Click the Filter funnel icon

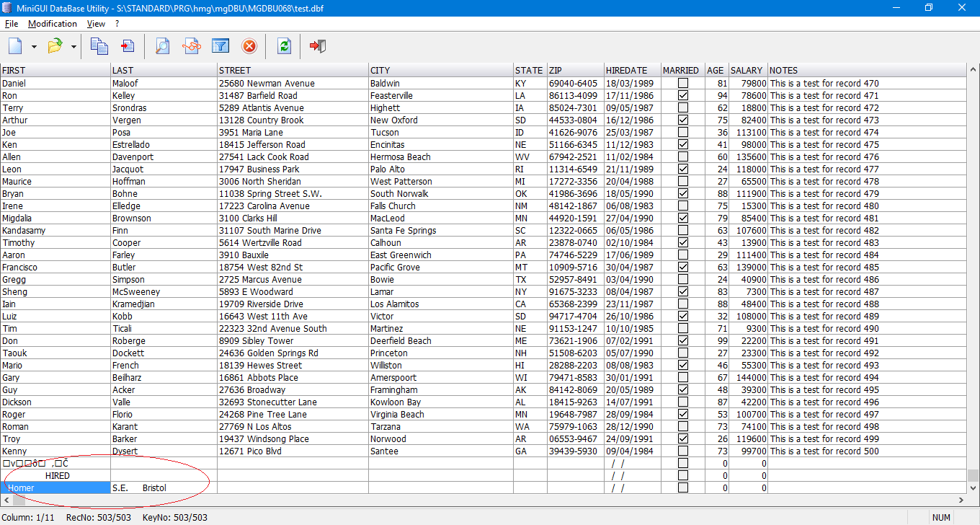click(220, 46)
